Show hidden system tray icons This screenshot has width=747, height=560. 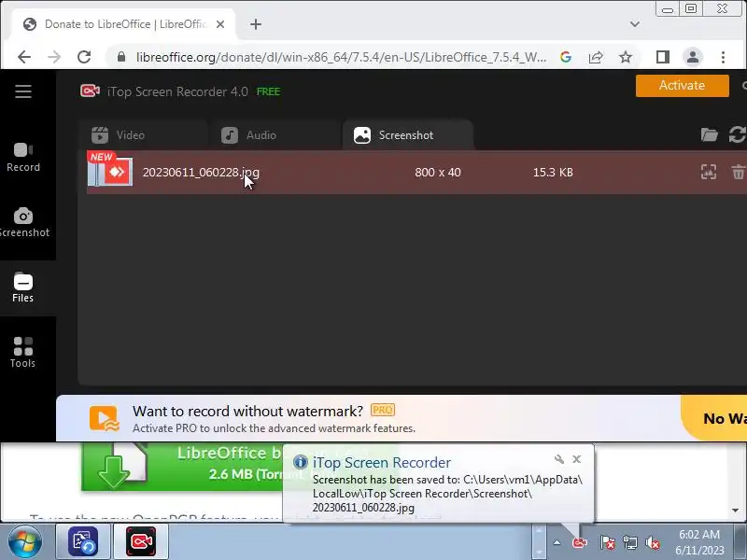tap(557, 542)
